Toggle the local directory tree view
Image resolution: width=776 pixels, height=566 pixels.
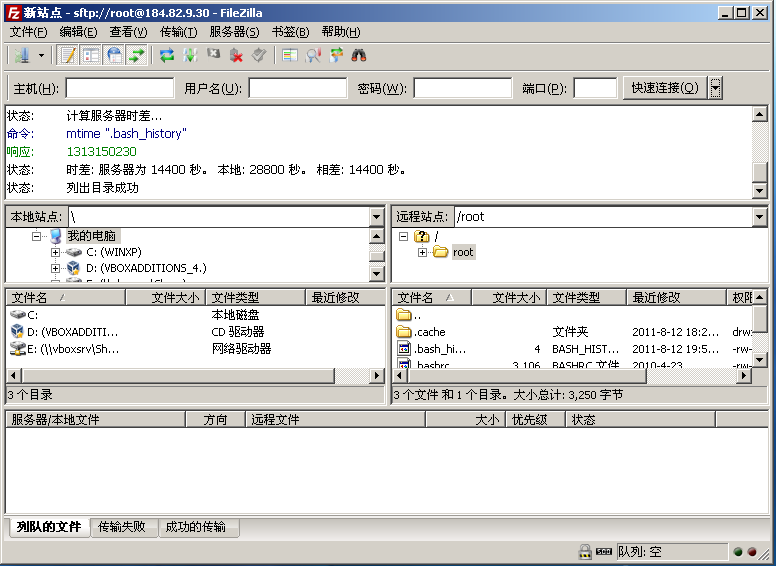click(x=91, y=55)
